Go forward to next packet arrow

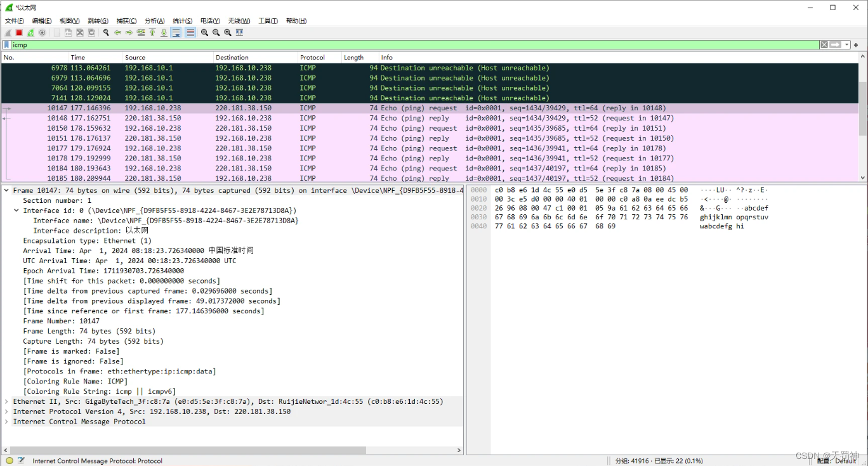coord(129,32)
